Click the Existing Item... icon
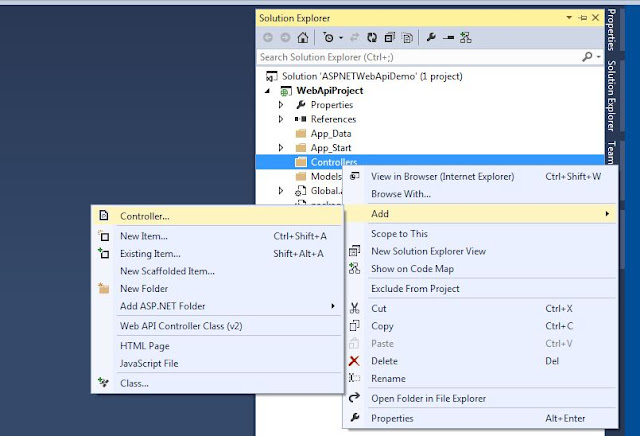 point(104,253)
